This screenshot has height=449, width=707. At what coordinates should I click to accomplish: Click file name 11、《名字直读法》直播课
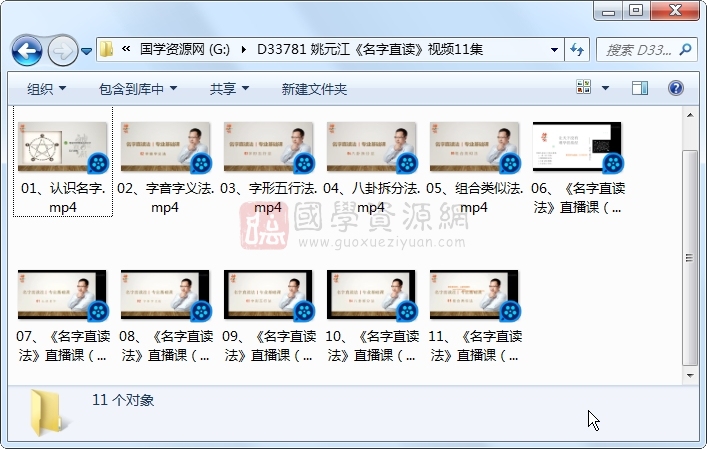tap(474, 346)
